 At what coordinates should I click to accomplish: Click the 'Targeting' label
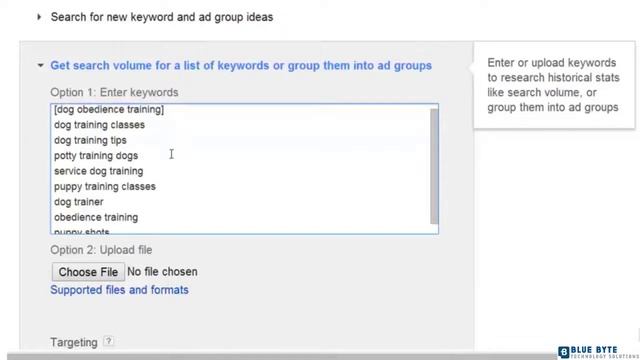click(x=74, y=342)
